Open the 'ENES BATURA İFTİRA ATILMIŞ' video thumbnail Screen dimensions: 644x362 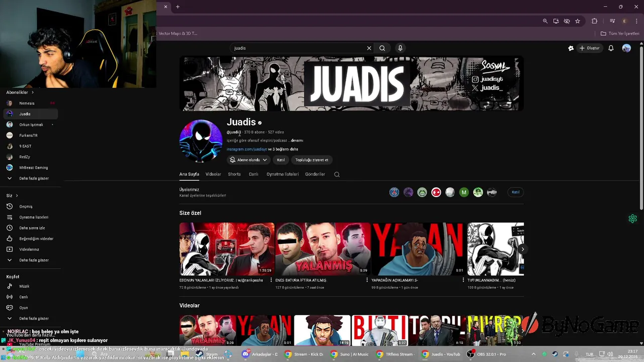pyautogui.click(x=323, y=249)
